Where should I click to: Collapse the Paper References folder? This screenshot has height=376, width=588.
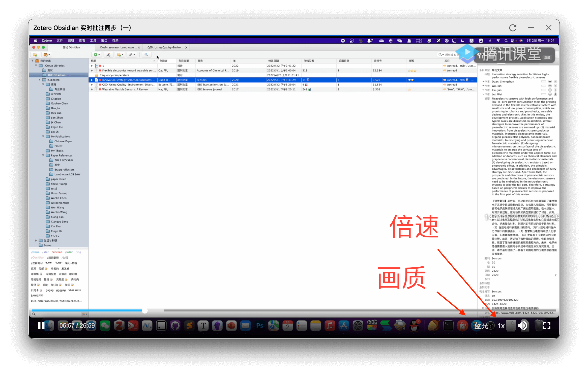click(x=43, y=155)
